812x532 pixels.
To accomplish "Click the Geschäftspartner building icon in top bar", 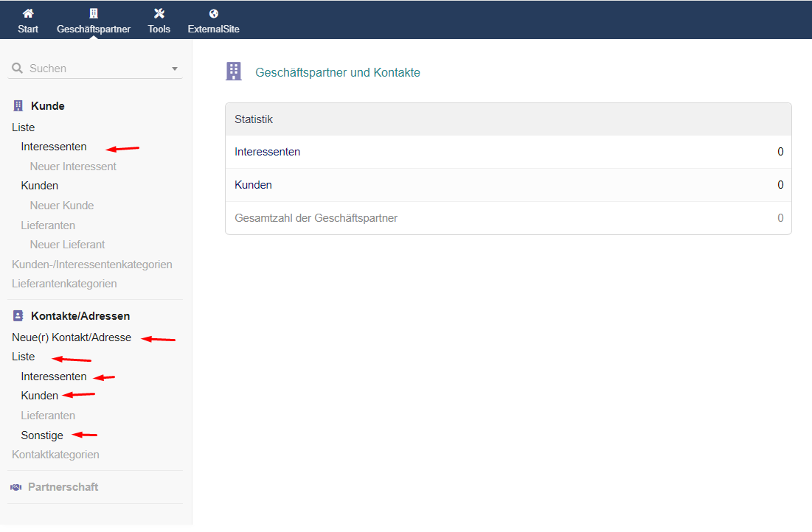I will click(94, 13).
